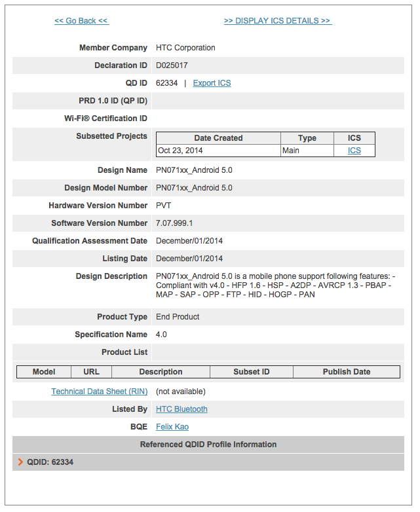Viewport: 420px width, 512px height.
Task: Click the Export ICS link
Action: (212, 83)
